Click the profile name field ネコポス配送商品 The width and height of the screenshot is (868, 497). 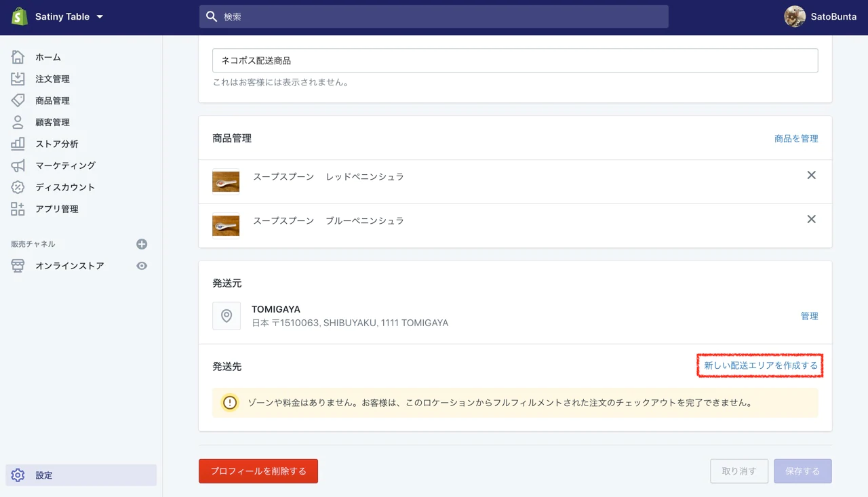(515, 60)
